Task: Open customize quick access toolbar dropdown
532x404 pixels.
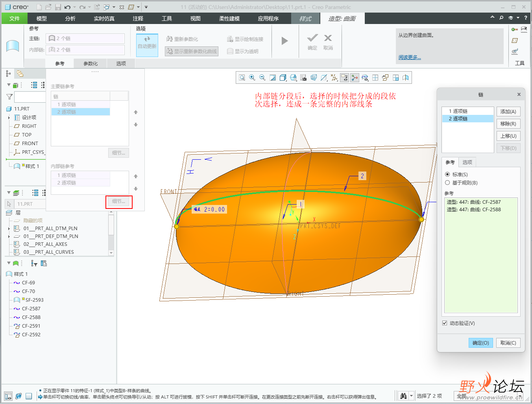Action: (146, 7)
